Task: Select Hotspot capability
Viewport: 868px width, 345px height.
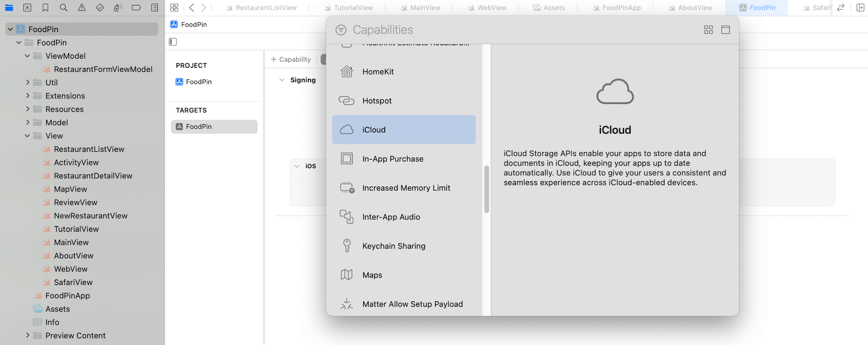Action: 404,101
